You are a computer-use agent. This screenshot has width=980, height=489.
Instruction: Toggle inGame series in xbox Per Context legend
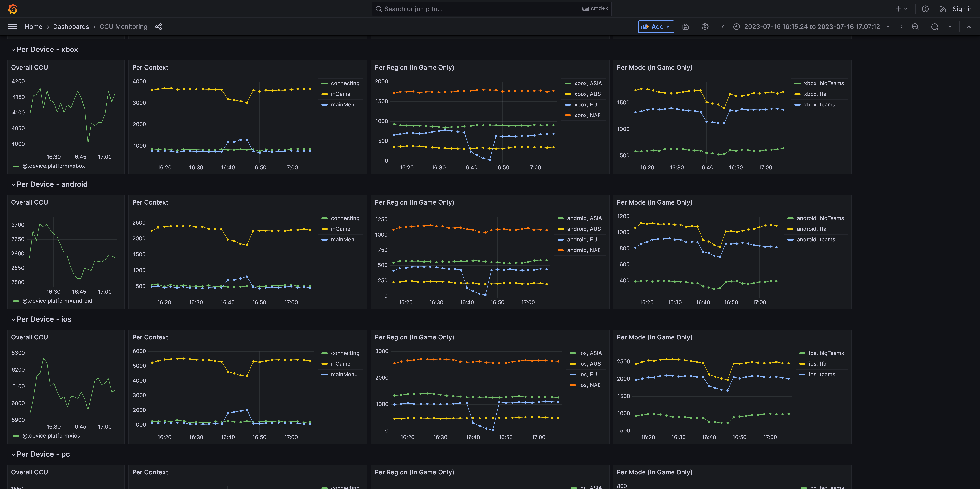(x=340, y=94)
